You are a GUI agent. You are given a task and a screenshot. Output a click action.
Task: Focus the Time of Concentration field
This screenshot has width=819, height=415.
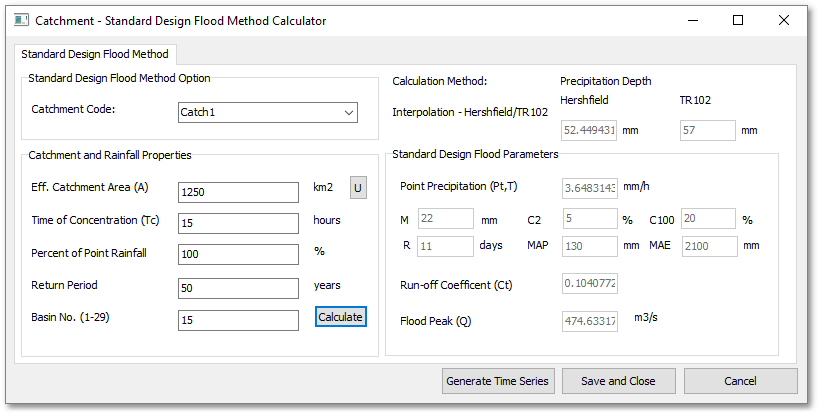pos(238,223)
